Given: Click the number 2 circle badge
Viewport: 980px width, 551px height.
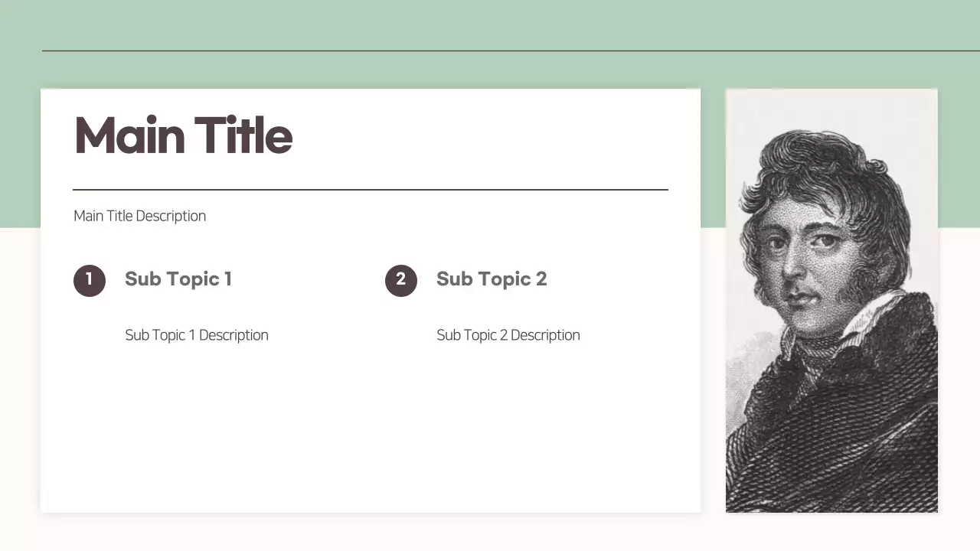Looking at the screenshot, I should coord(401,280).
